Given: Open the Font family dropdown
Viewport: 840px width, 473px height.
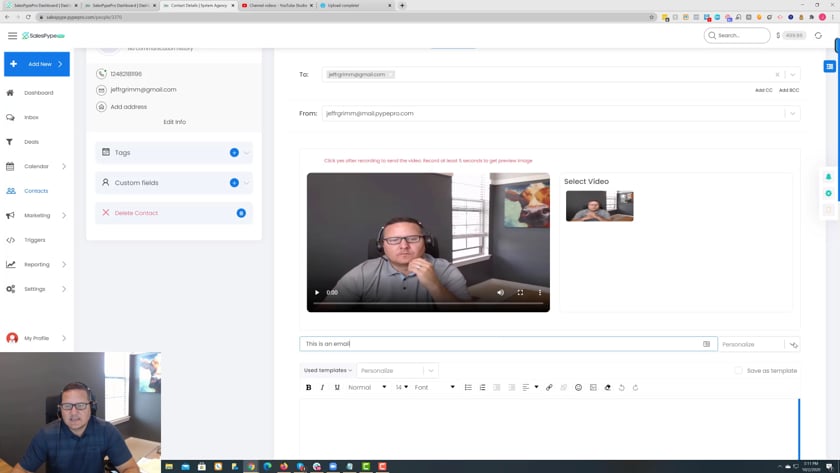Looking at the screenshot, I should (x=434, y=387).
